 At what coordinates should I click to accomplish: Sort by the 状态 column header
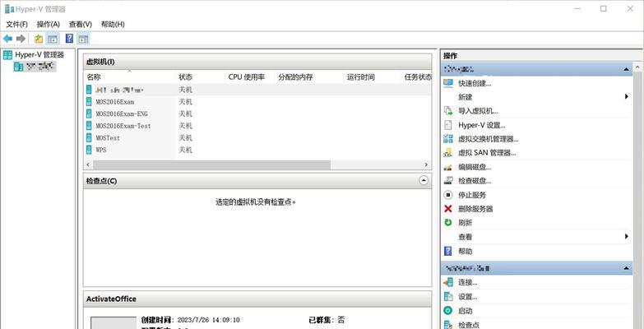click(201, 76)
